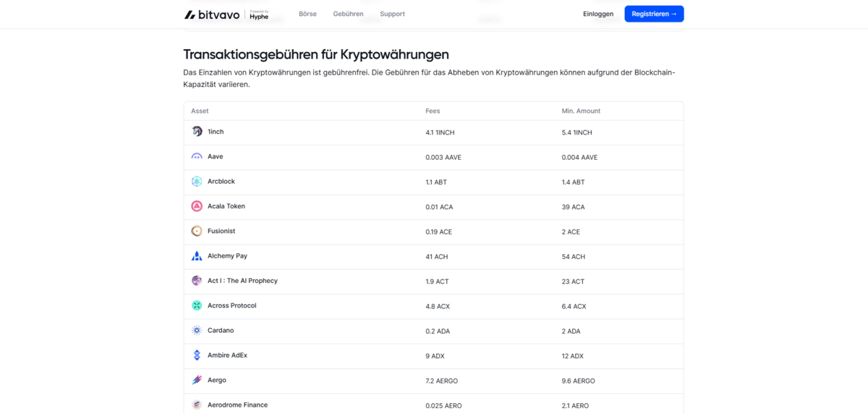The image size is (868, 414).
Task: Click the 1.4 ABT minimum amount
Action: (x=573, y=182)
